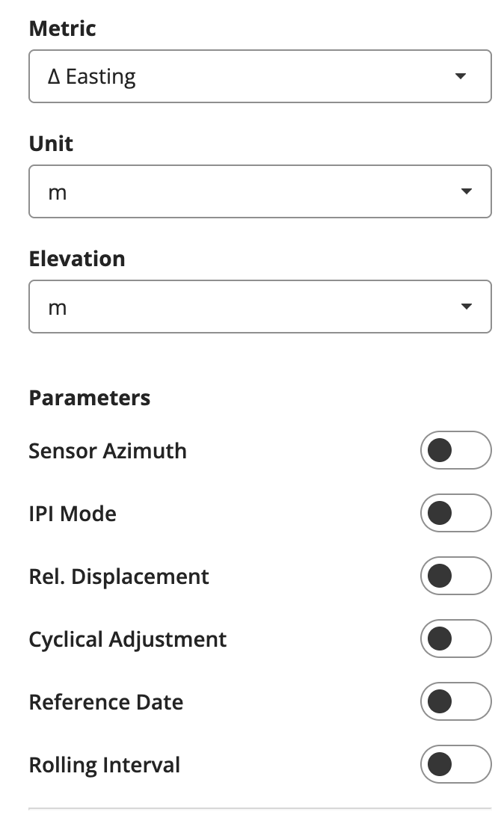Click the IPI Mode label text
This screenshot has height=815, width=504.
click(x=73, y=514)
